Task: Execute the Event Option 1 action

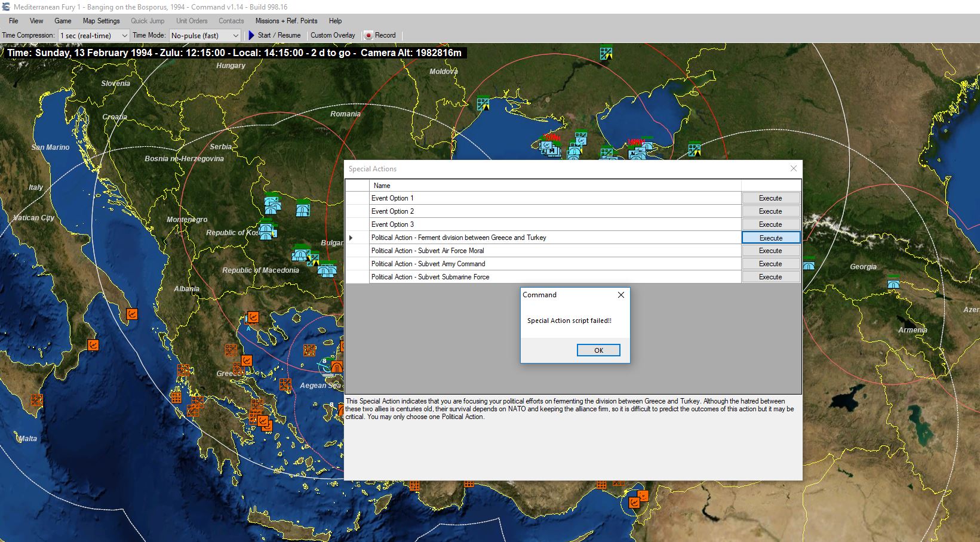Action: coord(770,198)
